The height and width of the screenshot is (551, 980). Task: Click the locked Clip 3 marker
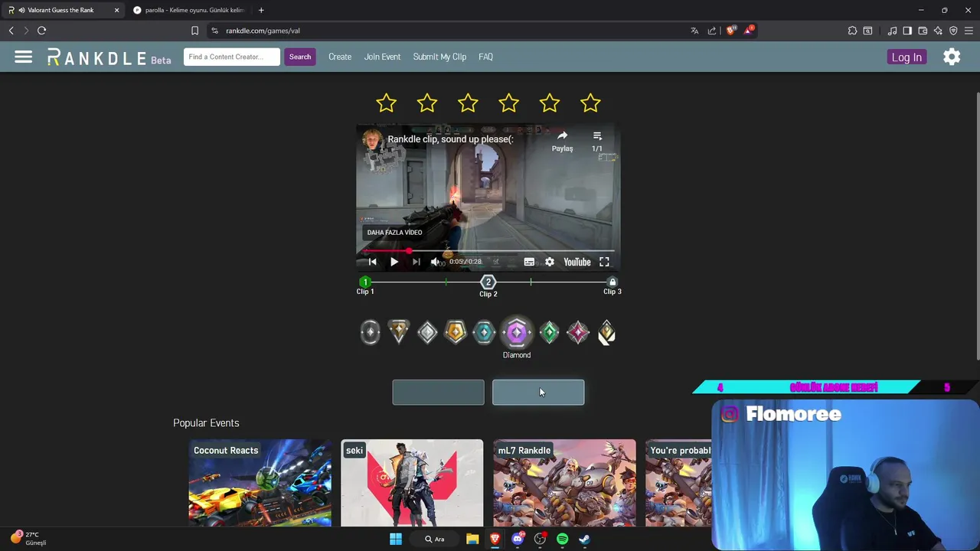pos(612,282)
